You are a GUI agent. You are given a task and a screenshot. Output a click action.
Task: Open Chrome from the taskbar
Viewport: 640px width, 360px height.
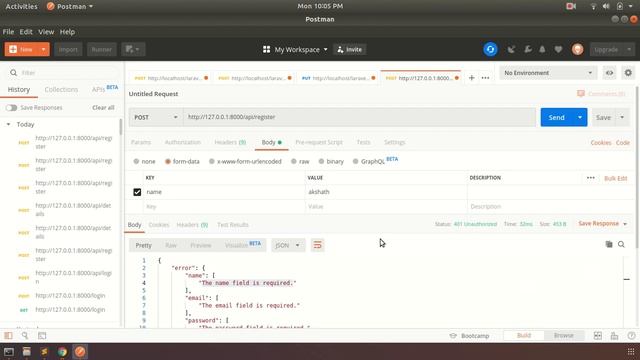[x=62, y=351]
